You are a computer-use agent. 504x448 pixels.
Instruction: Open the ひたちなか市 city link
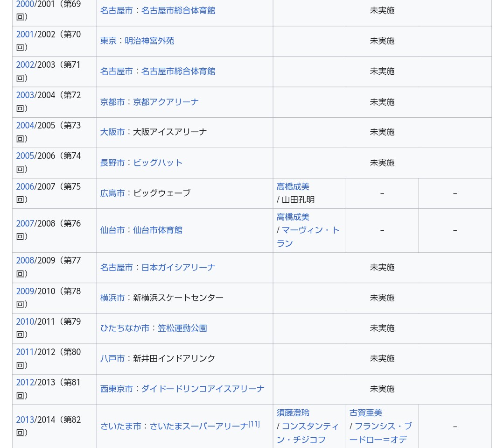tap(125, 328)
